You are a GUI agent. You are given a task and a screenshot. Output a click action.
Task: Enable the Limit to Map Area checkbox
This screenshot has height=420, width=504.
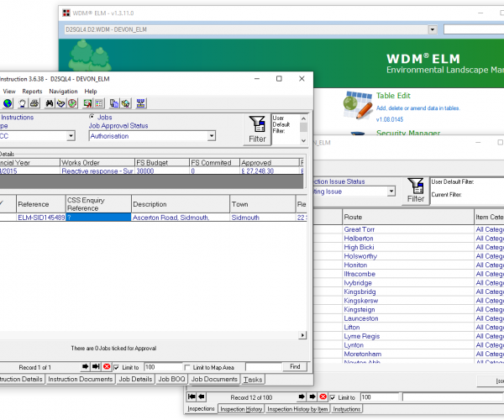pyautogui.click(x=187, y=367)
